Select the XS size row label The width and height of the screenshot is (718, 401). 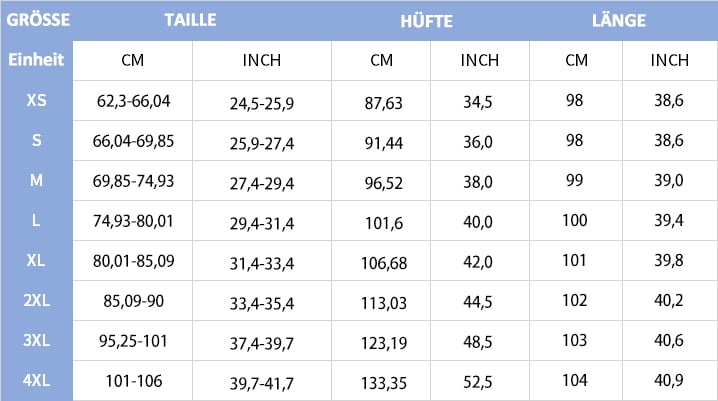point(36,100)
